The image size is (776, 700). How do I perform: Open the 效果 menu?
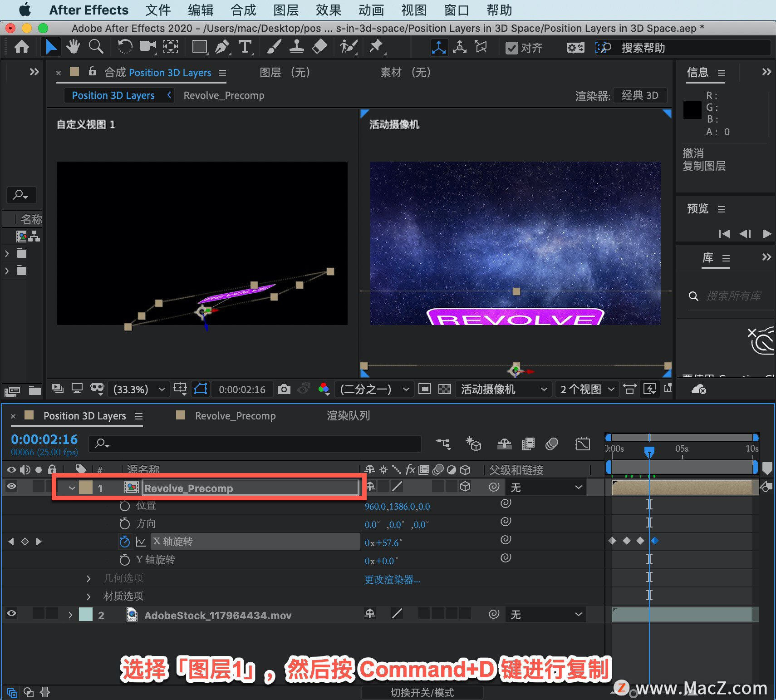pos(329,10)
